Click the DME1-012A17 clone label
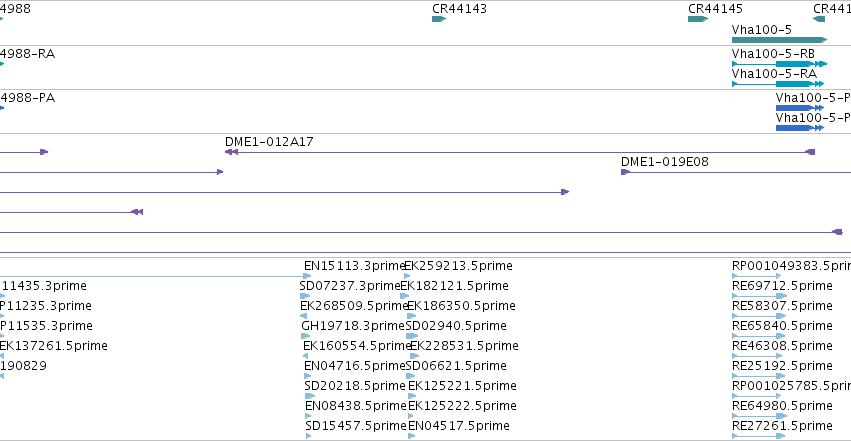This screenshot has width=851, height=441. point(269,142)
